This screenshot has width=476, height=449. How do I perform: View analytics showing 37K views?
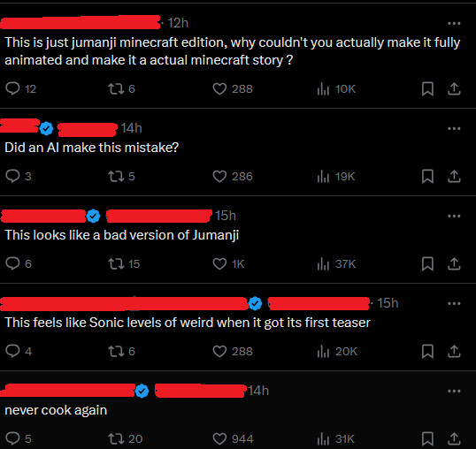336,263
